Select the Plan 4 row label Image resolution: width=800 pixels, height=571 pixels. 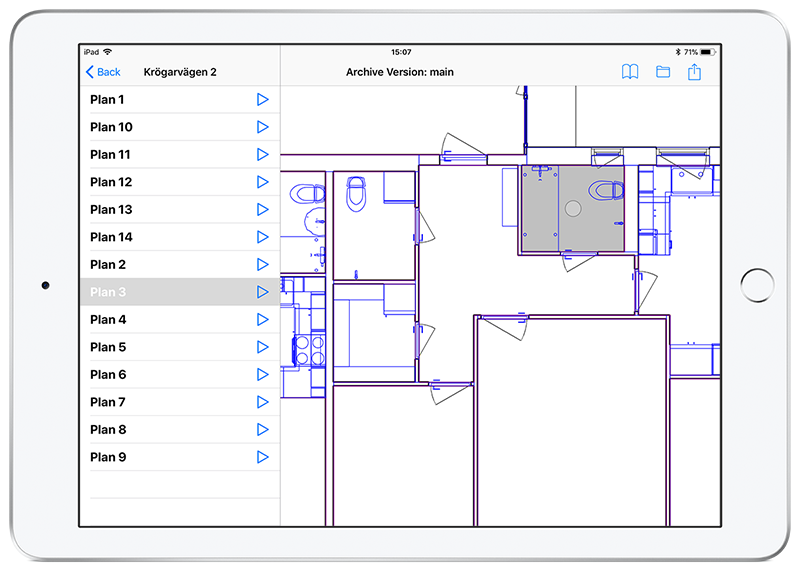click(x=108, y=320)
